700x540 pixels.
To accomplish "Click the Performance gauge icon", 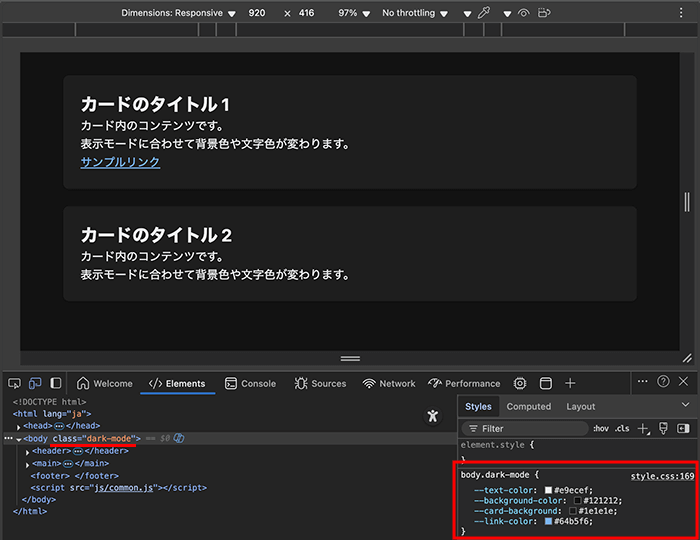I will 434,383.
